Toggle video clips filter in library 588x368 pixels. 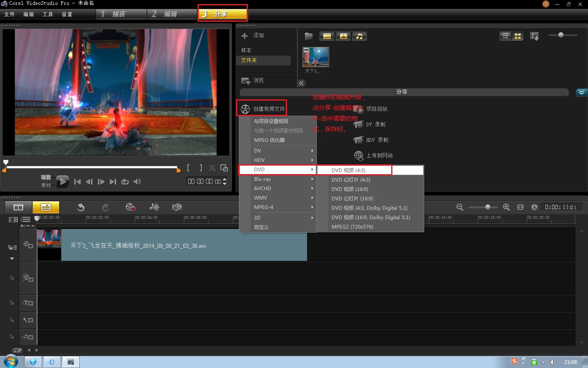point(327,36)
